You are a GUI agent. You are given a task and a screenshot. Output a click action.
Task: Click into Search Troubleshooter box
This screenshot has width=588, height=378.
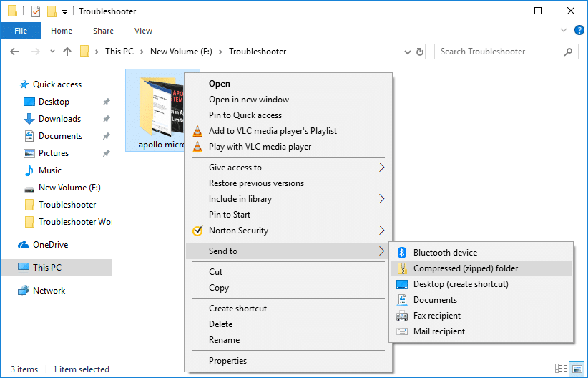click(x=501, y=52)
